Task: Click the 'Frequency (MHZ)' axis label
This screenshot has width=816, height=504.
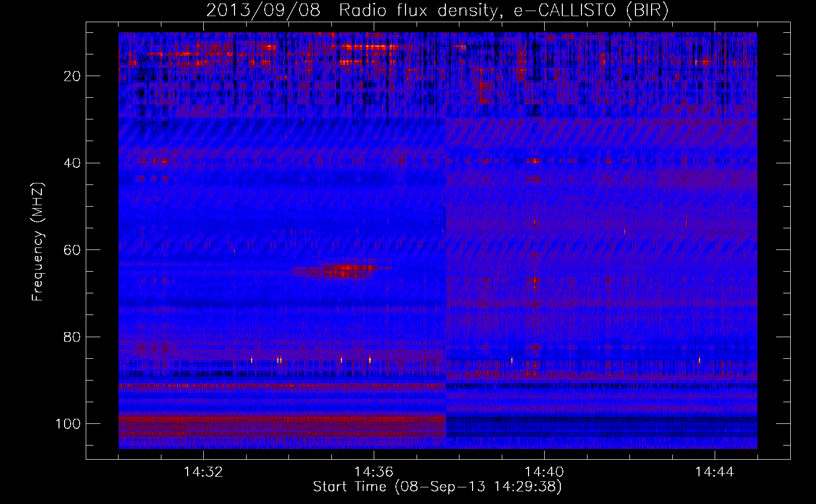Action: (x=38, y=242)
